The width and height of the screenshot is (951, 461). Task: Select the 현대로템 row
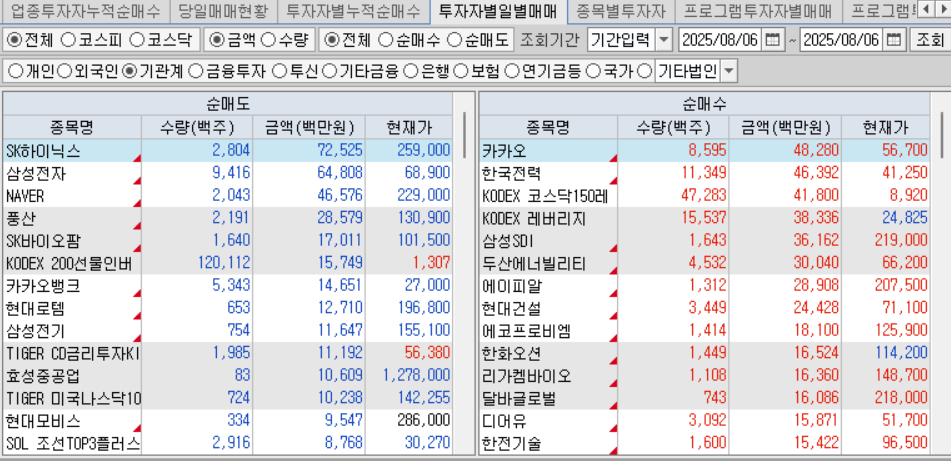(227, 308)
